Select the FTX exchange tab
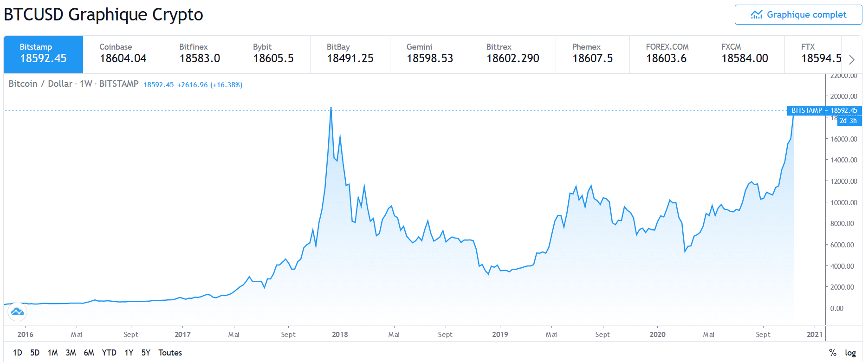The height and width of the screenshot is (362, 868). [813, 54]
